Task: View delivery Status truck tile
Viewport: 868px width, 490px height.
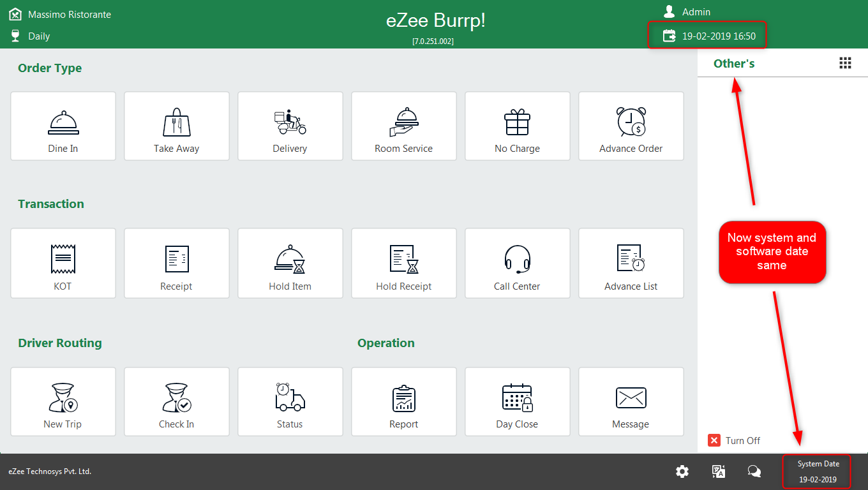Action: pyautogui.click(x=290, y=401)
